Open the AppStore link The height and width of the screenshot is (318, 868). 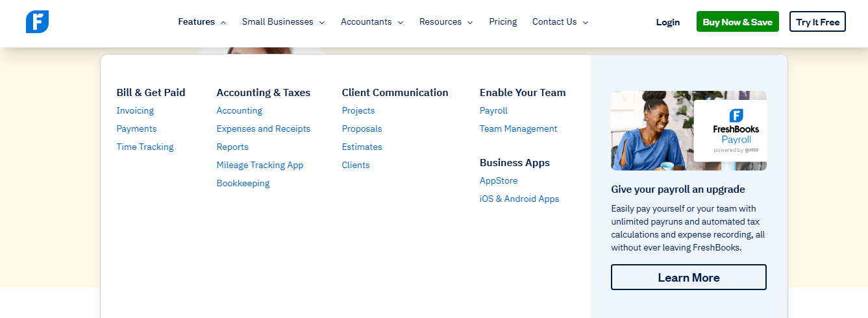[x=499, y=180]
